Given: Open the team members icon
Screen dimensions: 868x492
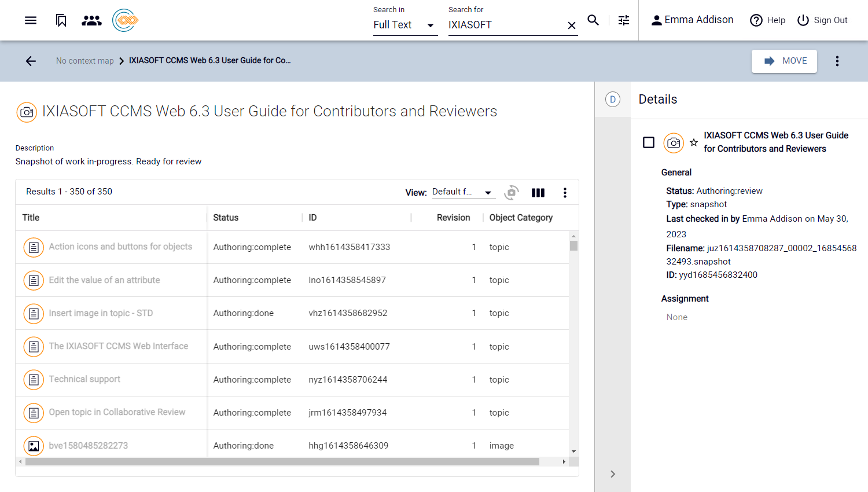Looking at the screenshot, I should click(91, 20).
